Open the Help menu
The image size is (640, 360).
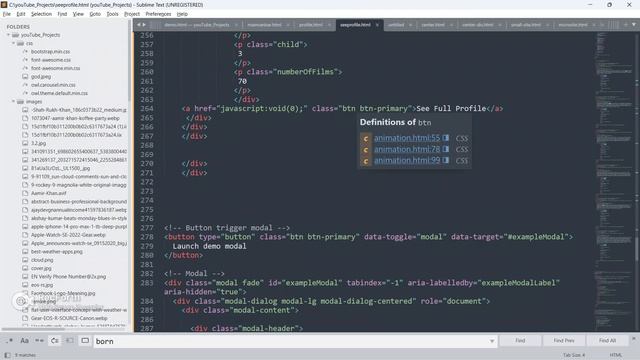[x=182, y=14]
